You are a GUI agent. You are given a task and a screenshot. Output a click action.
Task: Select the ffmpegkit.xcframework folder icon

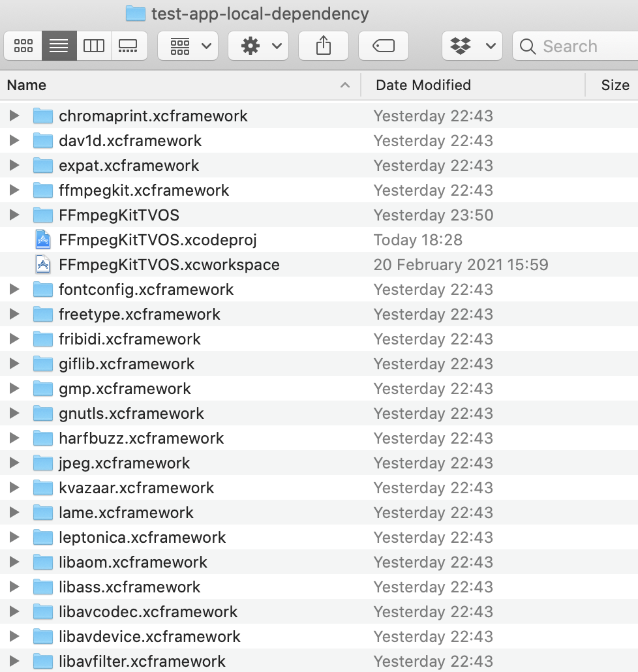(43, 191)
